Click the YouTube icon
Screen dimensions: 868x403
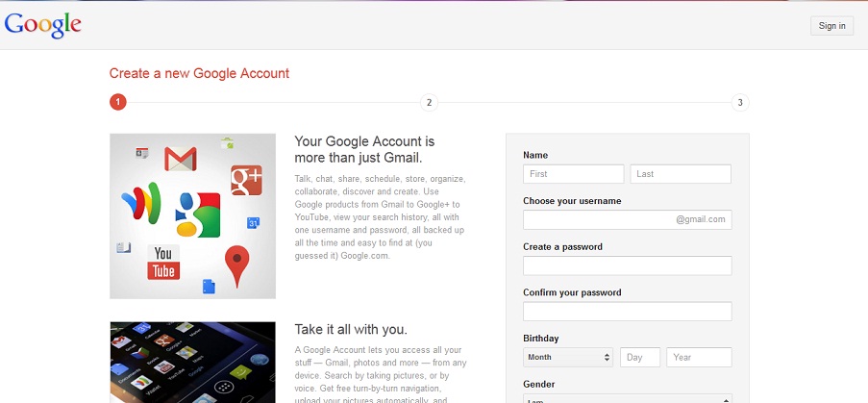[163, 262]
